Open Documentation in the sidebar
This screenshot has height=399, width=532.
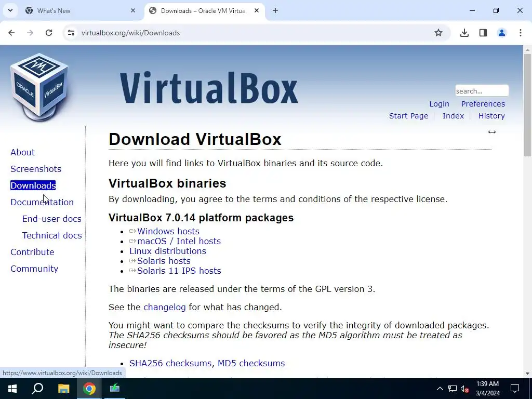42,202
